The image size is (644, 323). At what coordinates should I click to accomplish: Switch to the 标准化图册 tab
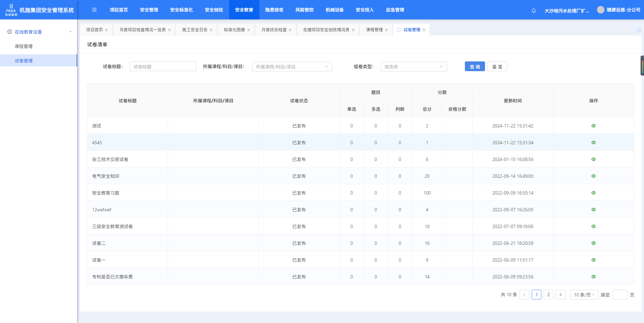point(234,30)
